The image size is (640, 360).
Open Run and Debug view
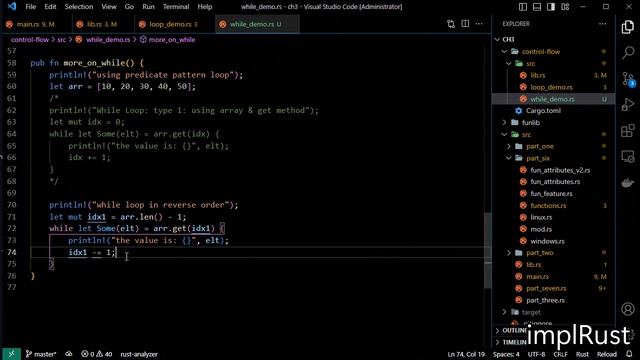(628, 104)
